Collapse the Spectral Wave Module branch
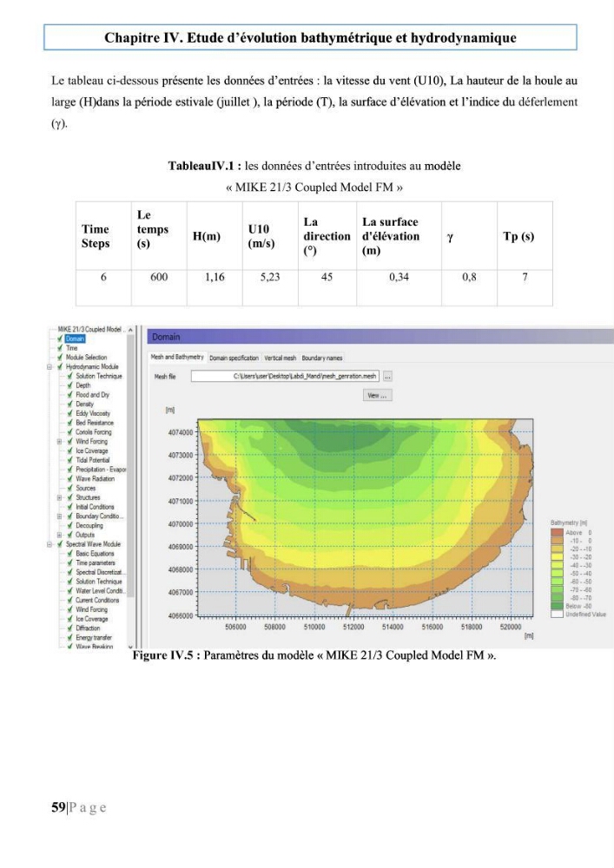The width and height of the screenshot is (614, 868). tap(50, 544)
